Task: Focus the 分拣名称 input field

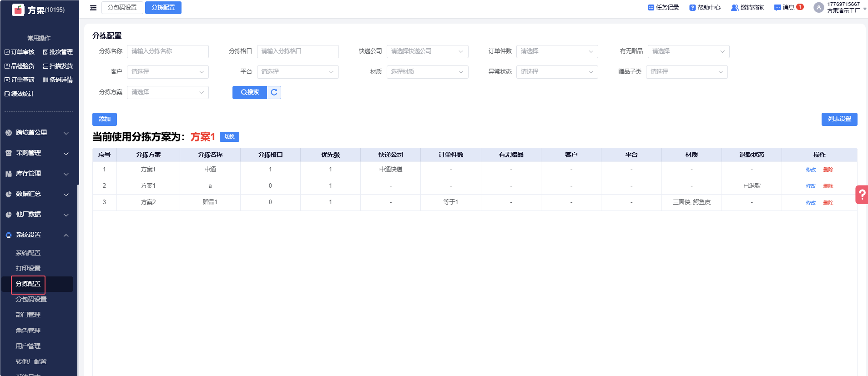Action: coord(167,51)
